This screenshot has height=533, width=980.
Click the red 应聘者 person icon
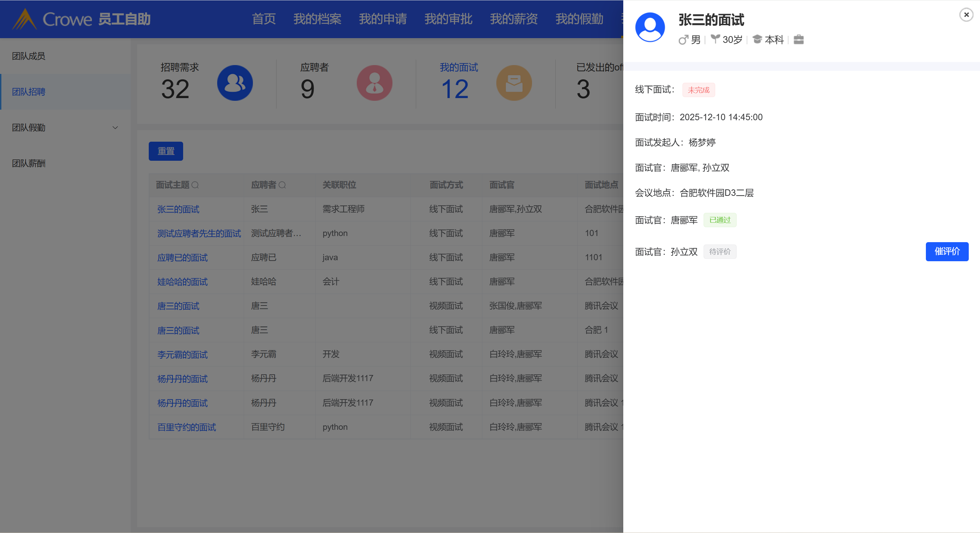coord(374,83)
